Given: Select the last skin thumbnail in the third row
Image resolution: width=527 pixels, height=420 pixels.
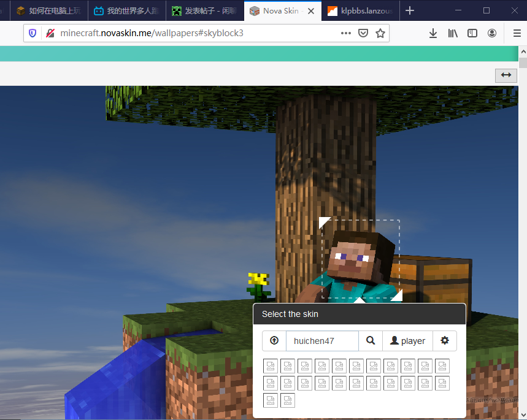Looking at the screenshot, I should [x=288, y=400].
